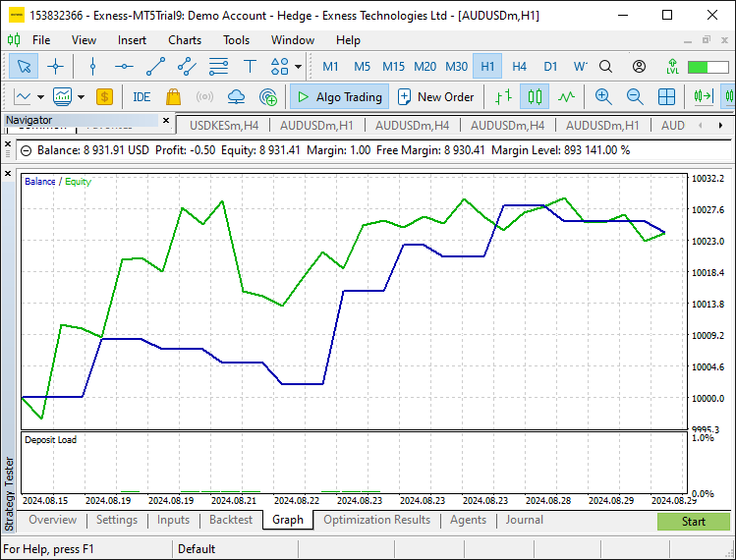Open the View menu

(84, 40)
